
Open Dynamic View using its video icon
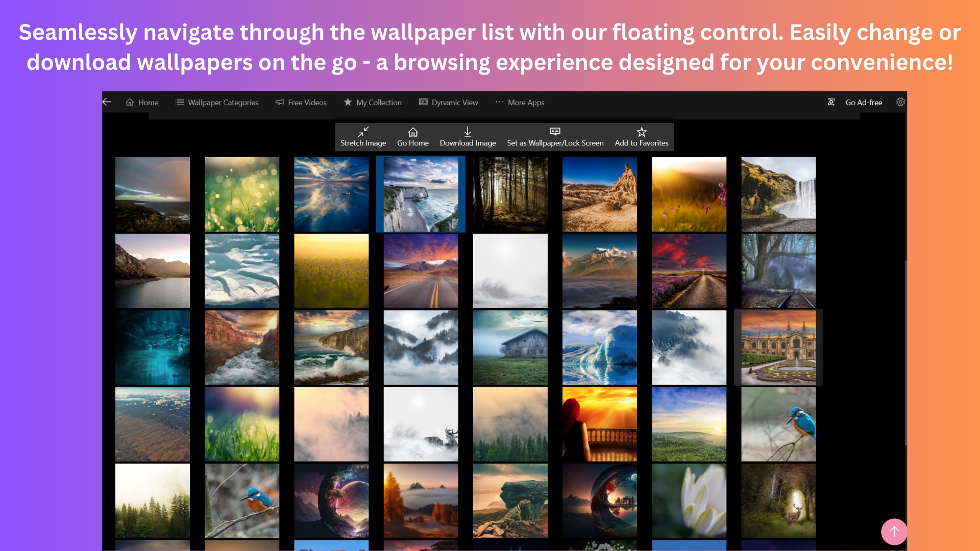(423, 102)
